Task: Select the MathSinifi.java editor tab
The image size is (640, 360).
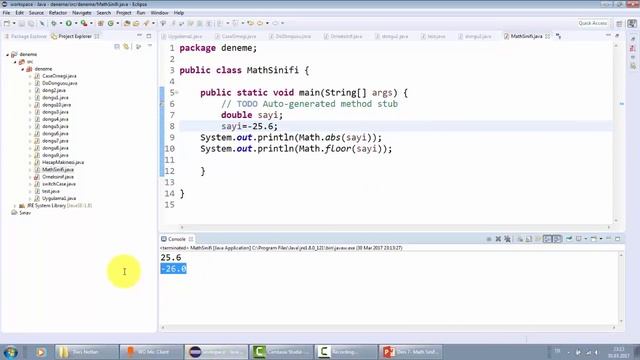Action: [x=526, y=36]
